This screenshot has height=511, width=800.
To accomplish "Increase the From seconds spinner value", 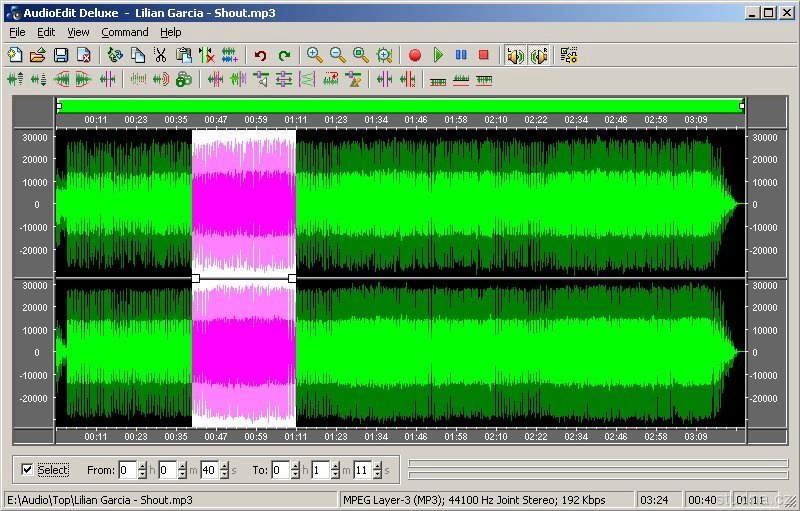I will pyautogui.click(x=223, y=465).
